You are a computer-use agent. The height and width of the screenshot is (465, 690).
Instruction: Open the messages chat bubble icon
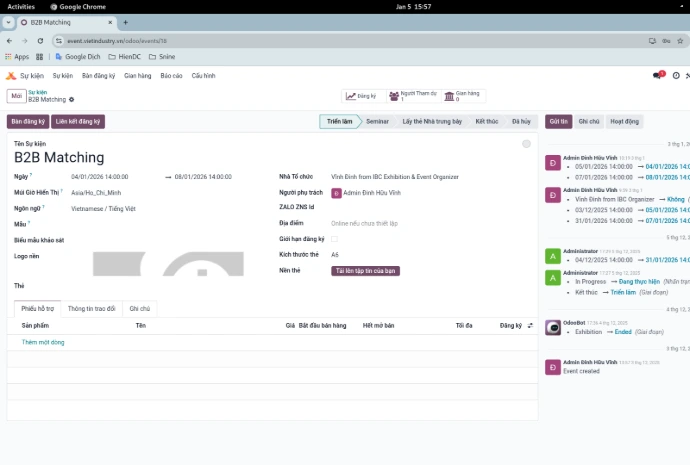pyautogui.click(x=658, y=75)
